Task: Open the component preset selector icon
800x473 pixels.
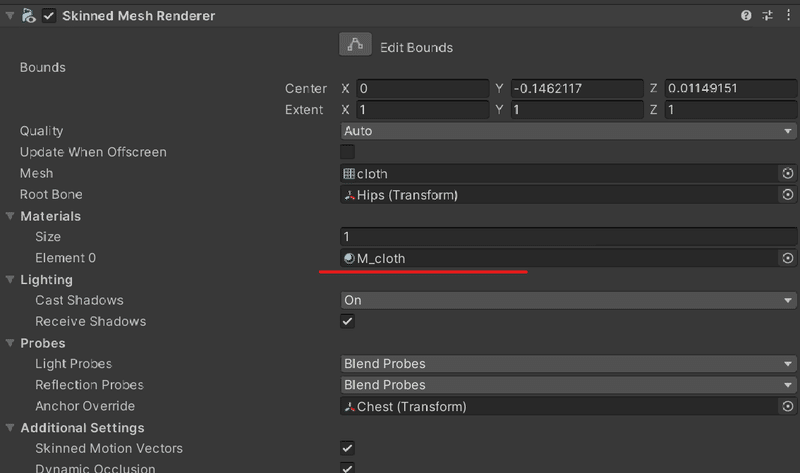Action: [x=767, y=16]
